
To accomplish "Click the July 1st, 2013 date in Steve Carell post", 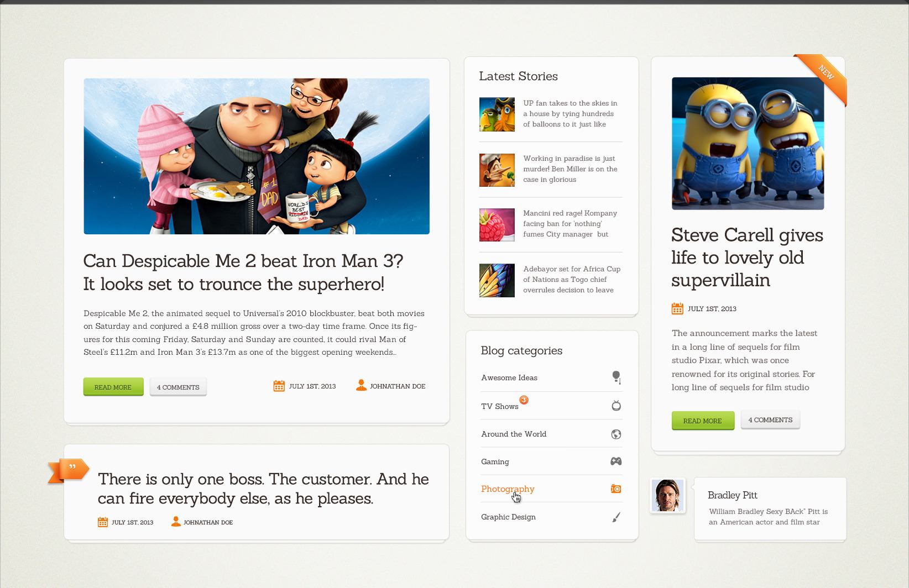I will (712, 309).
